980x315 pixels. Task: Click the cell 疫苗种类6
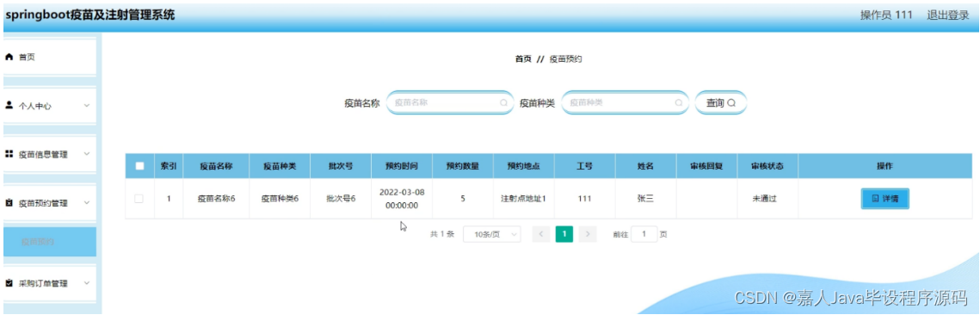[280, 199]
